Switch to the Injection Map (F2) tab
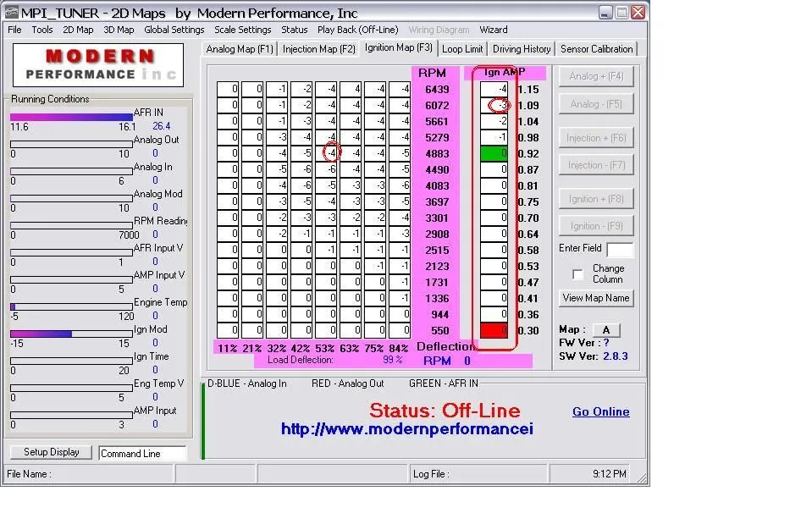This screenshot has height=513, width=812. click(x=319, y=49)
